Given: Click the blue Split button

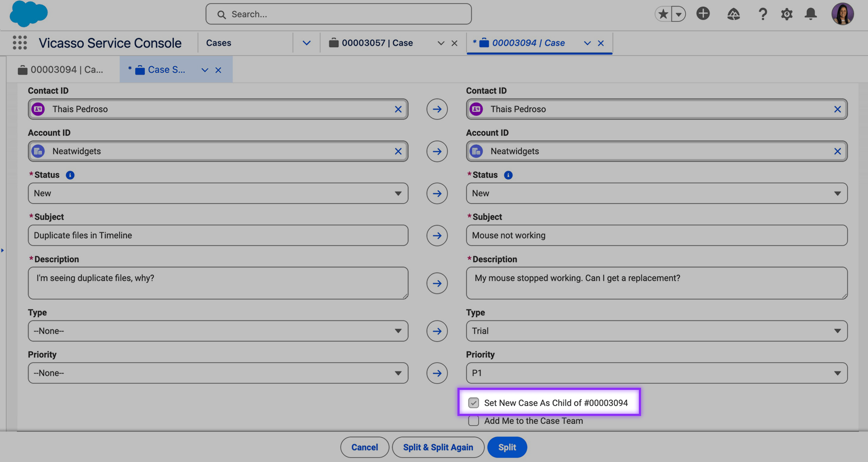Looking at the screenshot, I should point(507,447).
